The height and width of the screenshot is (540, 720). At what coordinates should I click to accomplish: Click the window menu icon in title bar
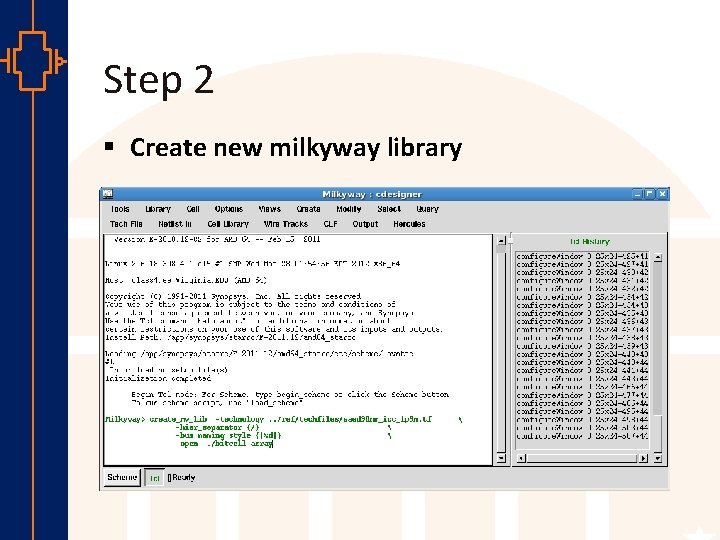click(108, 194)
